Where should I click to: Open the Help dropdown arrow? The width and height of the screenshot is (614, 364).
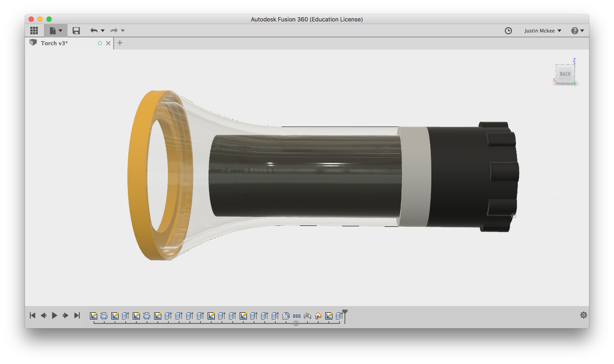coord(582,31)
